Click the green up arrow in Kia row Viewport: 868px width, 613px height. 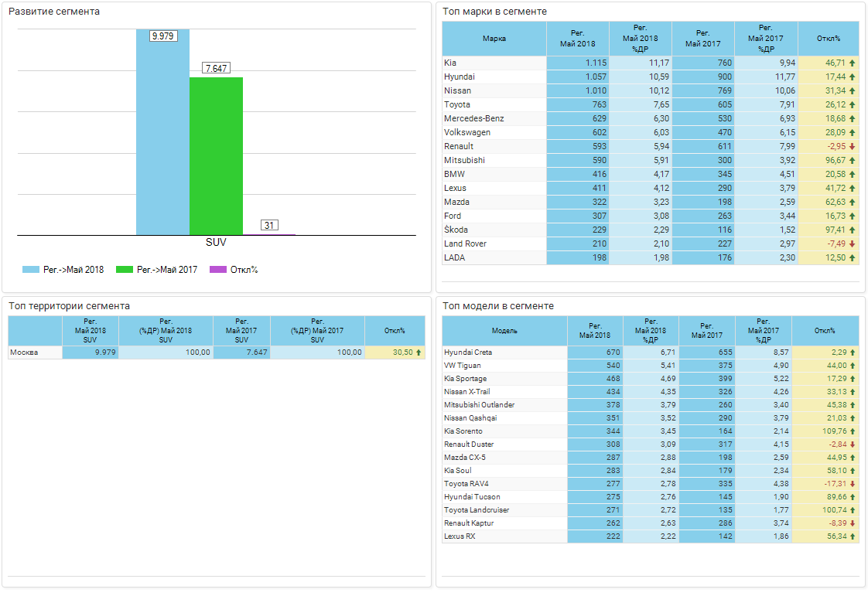click(x=852, y=63)
